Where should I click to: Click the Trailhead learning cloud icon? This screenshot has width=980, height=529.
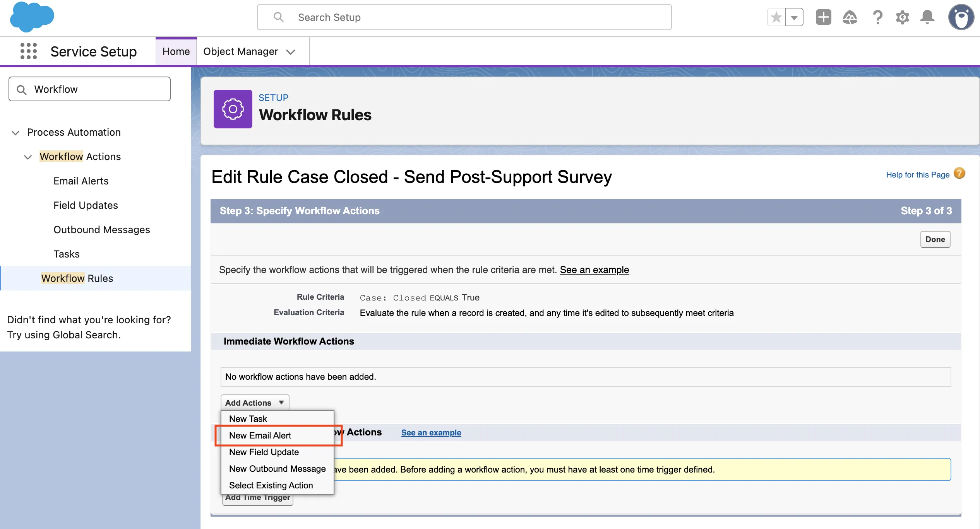pos(850,17)
